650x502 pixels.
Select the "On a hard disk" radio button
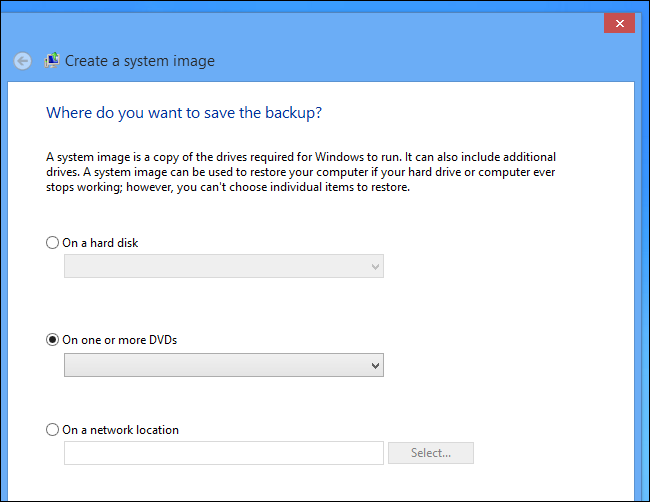tap(53, 243)
